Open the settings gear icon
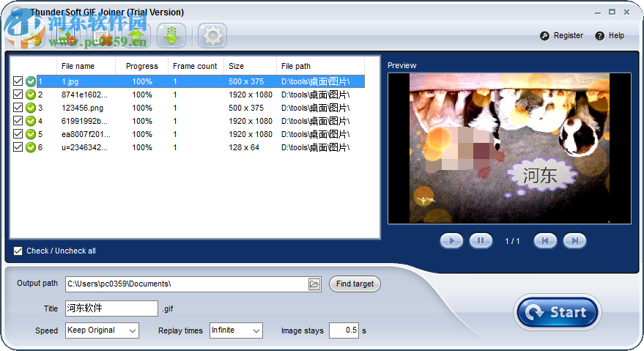This screenshot has width=644, height=351. [x=212, y=36]
